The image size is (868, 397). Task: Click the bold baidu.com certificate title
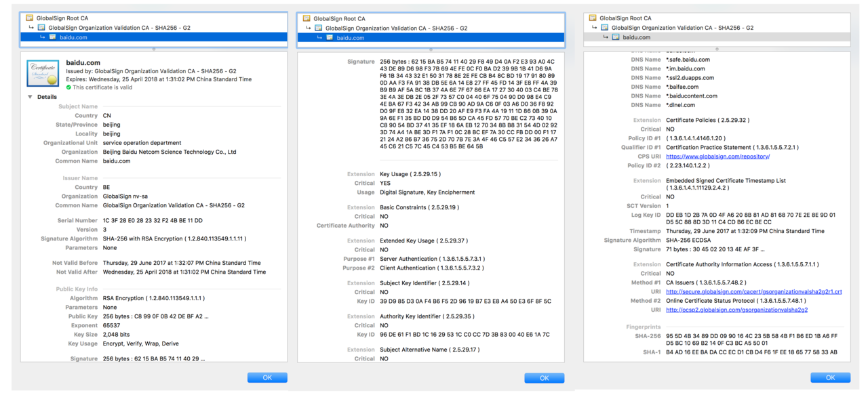(x=83, y=63)
